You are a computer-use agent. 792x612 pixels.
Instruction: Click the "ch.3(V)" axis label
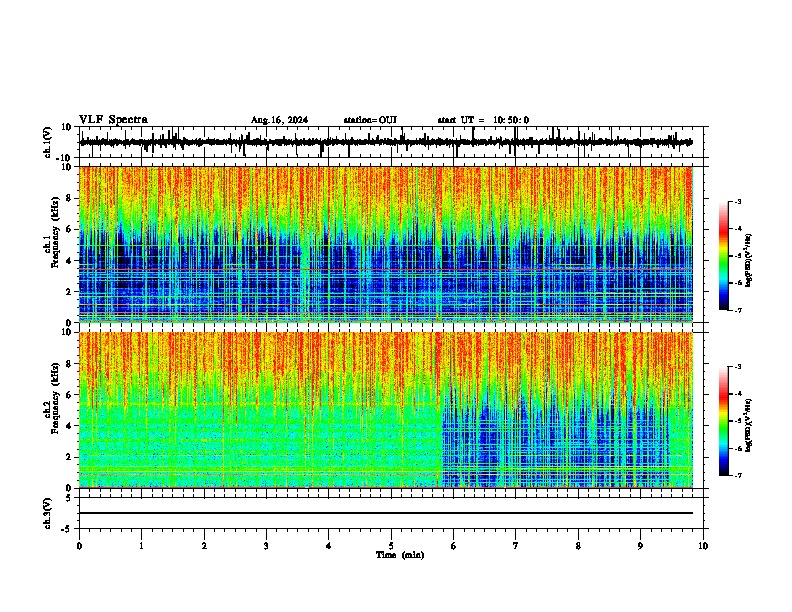[48, 513]
